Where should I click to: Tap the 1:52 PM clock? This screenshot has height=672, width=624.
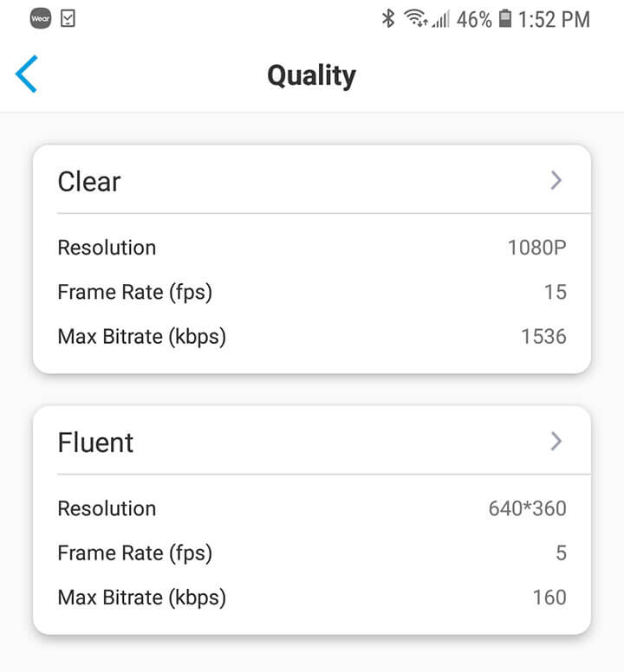pos(554,18)
